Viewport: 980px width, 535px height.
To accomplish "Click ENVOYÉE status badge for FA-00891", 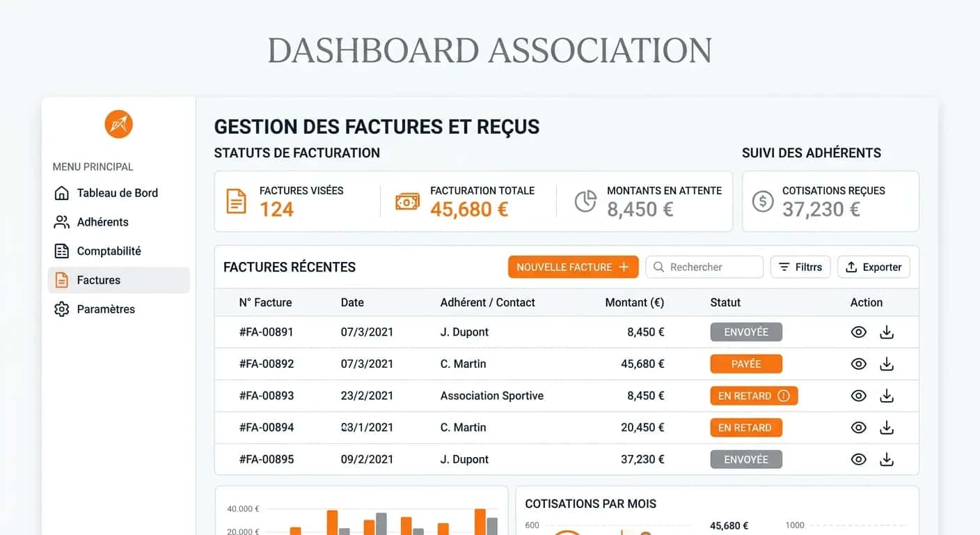I will (746, 332).
